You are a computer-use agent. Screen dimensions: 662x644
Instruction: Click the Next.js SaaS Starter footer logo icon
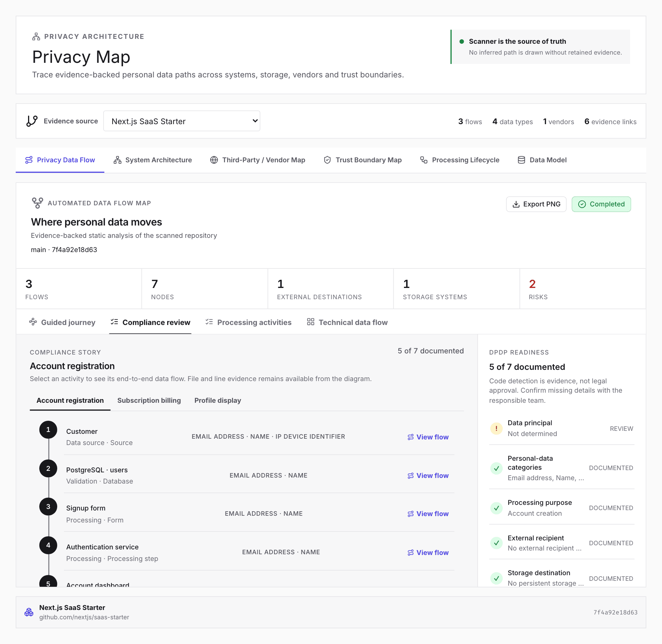pos(29,612)
